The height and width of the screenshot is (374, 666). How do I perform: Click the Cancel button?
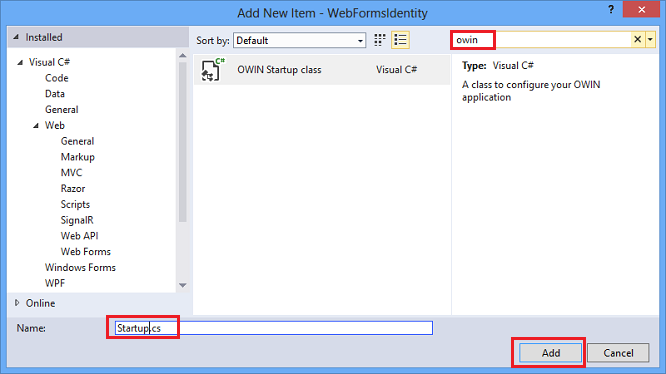click(618, 353)
